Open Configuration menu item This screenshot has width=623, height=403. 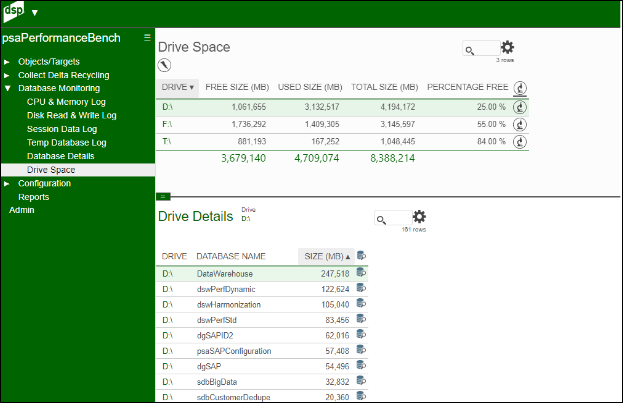pos(44,183)
